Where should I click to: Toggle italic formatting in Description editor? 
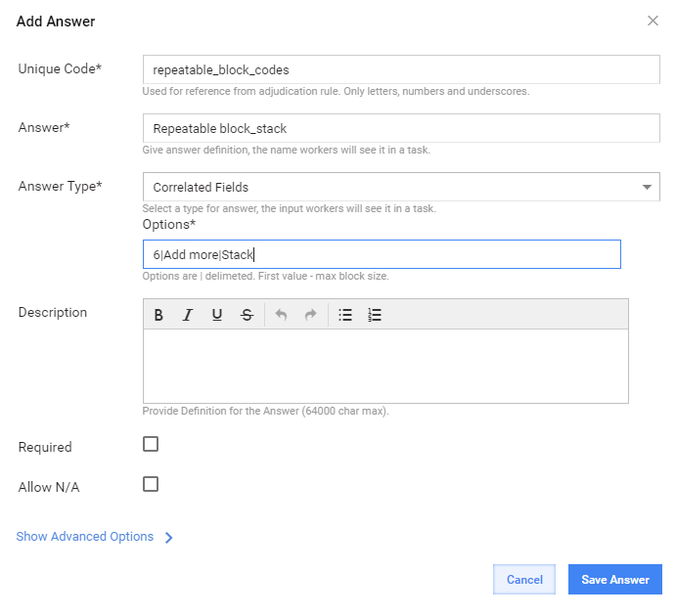tap(188, 315)
